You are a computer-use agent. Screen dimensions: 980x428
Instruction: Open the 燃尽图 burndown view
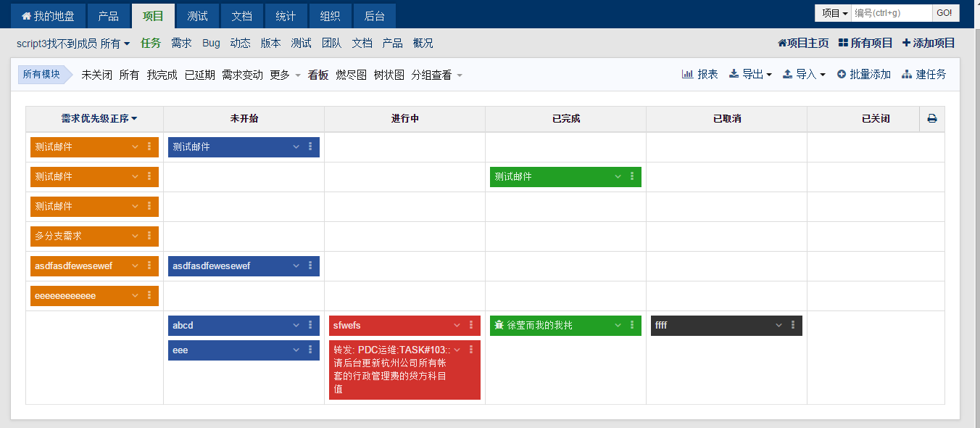(351, 75)
